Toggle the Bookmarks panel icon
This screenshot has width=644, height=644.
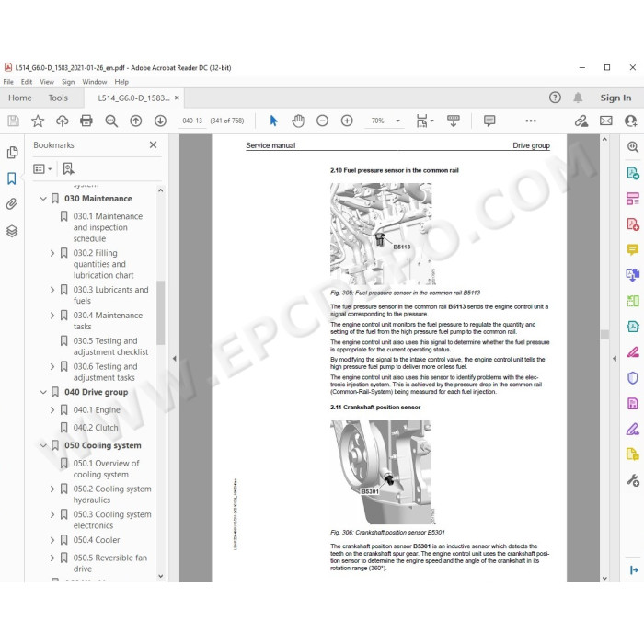point(12,178)
